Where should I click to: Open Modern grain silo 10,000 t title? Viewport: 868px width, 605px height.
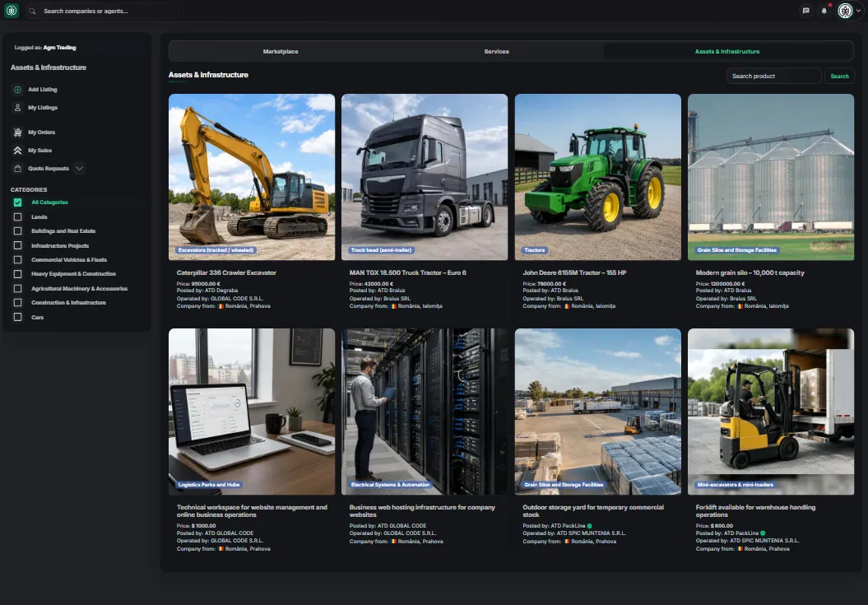750,272
